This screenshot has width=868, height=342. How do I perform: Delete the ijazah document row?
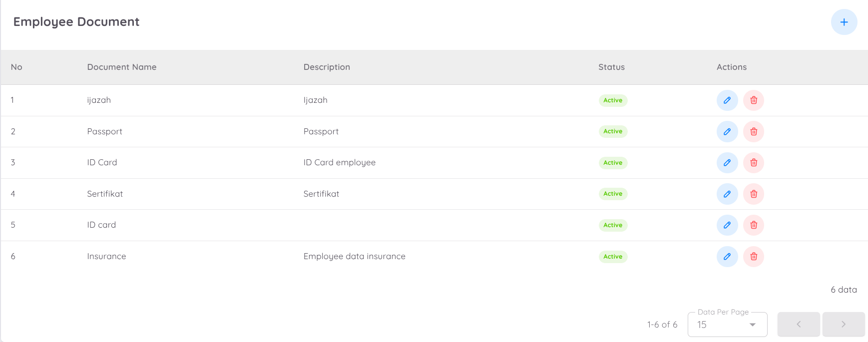point(753,100)
